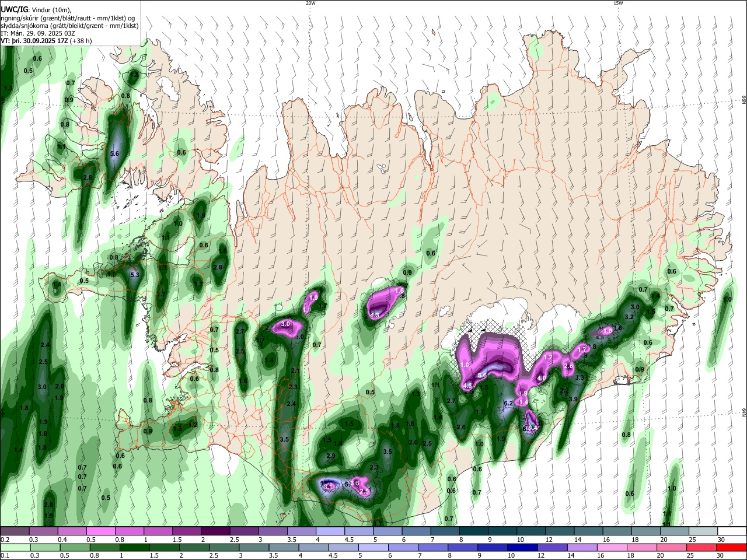Click the '0.1' label in the lower legend
This screenshot has height=560, width=747.
point(5,555)
